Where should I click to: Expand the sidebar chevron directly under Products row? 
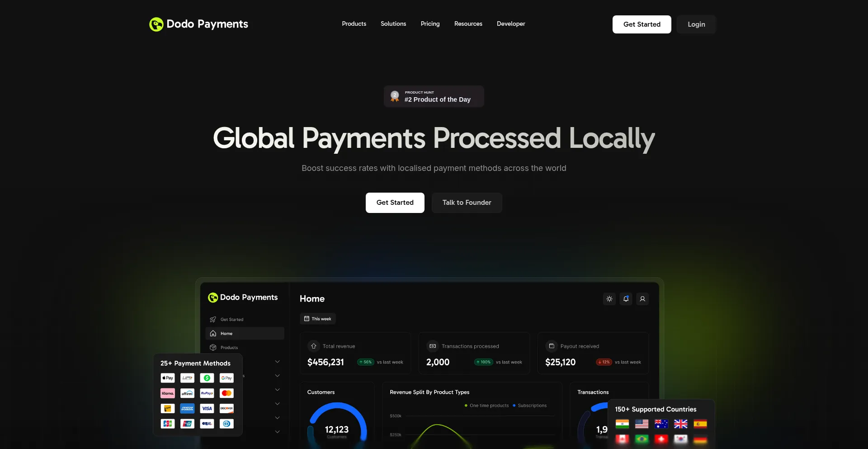point(278,362)
